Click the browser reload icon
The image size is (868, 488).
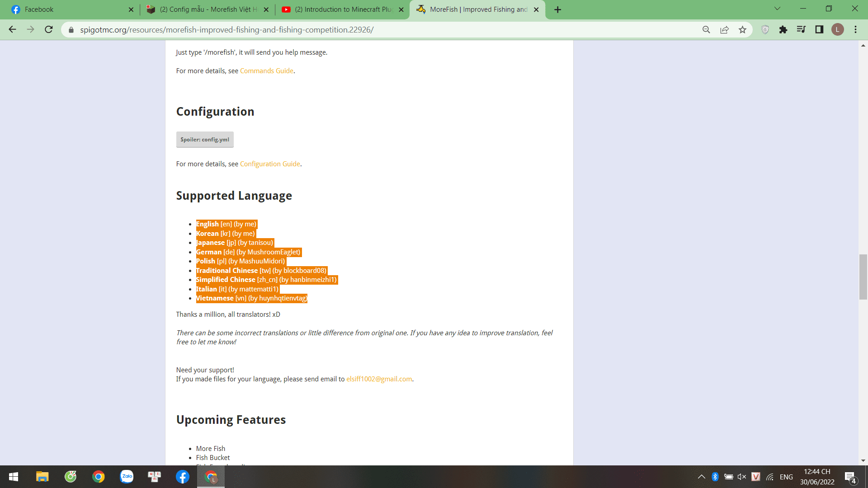49,30
